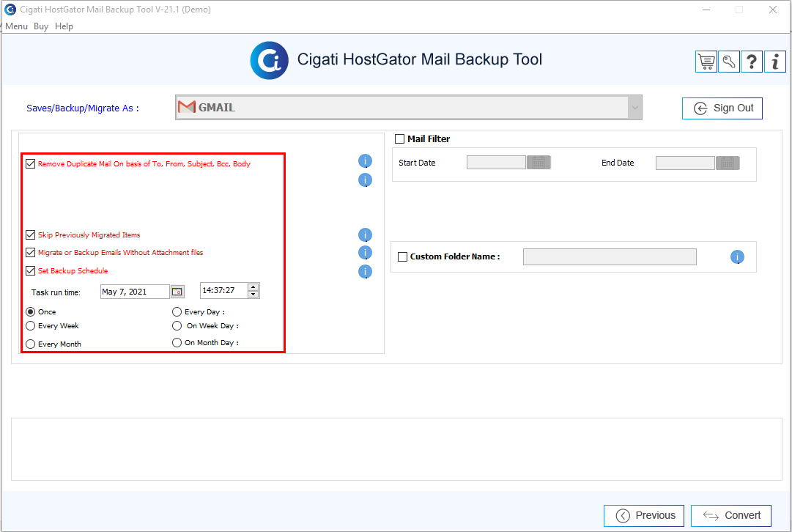This screenshot has width=792, height=532.
Task: Go back with Previous button
Action: pyautogui.click(x=644, y=516)
